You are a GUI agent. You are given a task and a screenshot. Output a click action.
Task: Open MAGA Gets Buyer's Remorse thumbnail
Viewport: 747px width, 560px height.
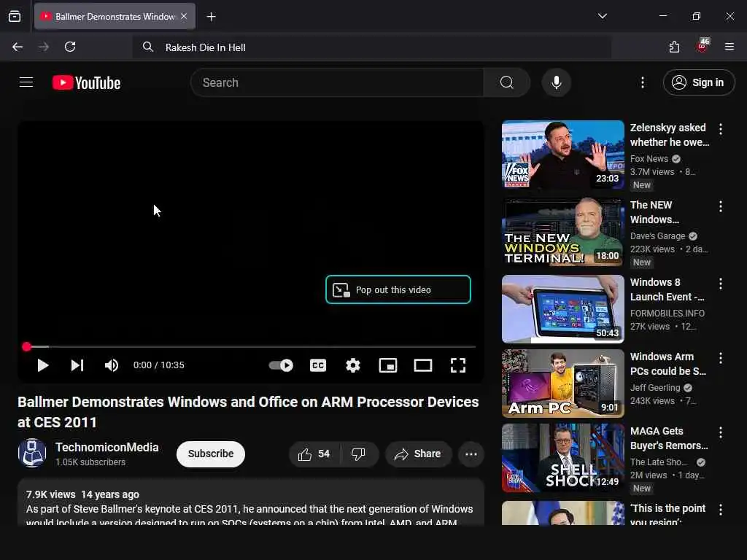(x=562, y=458)
